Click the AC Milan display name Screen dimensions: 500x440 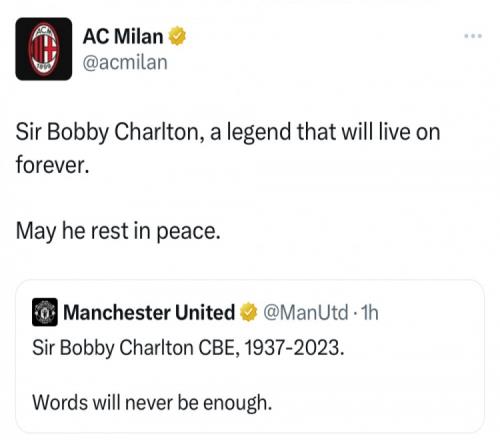123,36
